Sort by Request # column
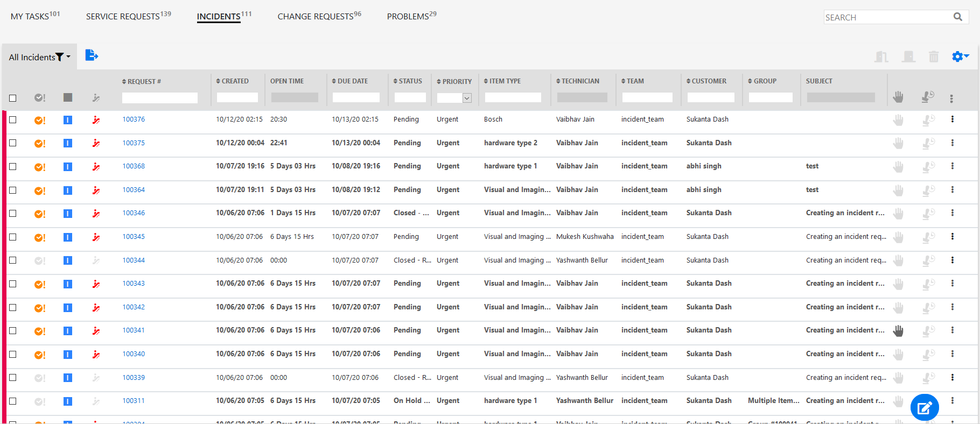Image resolution: width=980 pixels, height=424 pixels. [142, 81]
